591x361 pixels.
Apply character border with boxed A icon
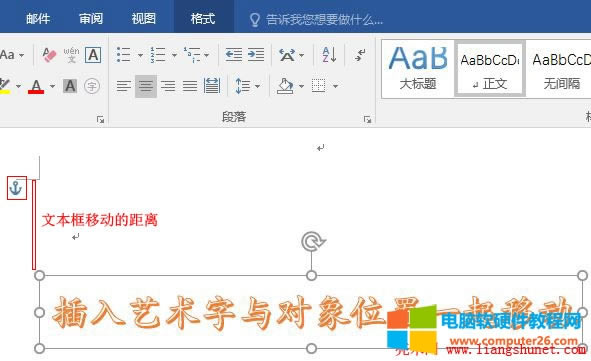click(x=93, y=55)
